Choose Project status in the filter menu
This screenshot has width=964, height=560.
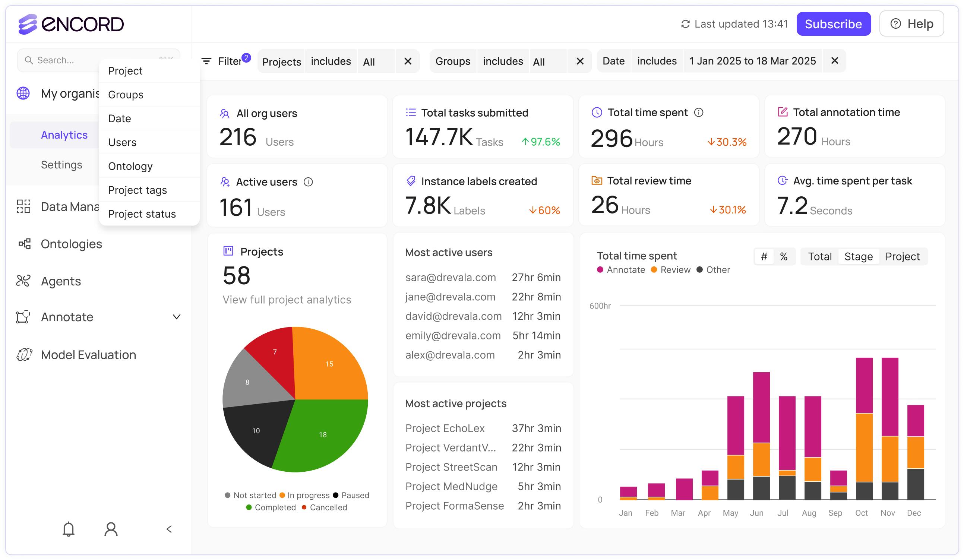point(149,214)
